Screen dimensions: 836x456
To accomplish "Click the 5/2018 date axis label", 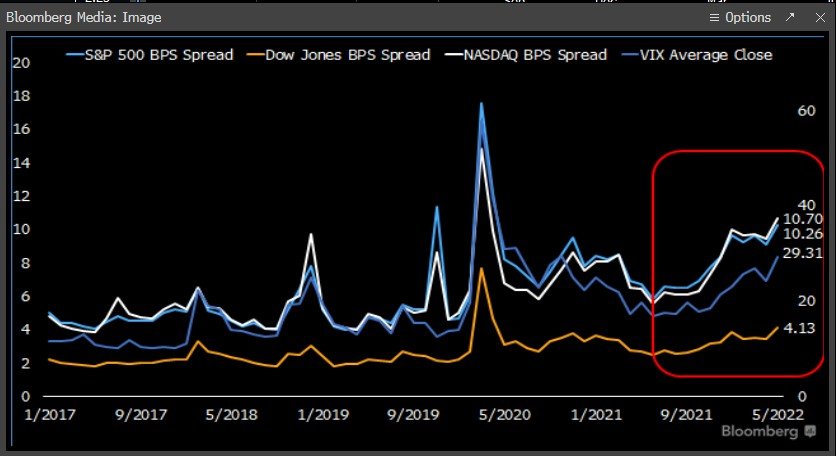I will pyautogui.click(x=231, y=414).
